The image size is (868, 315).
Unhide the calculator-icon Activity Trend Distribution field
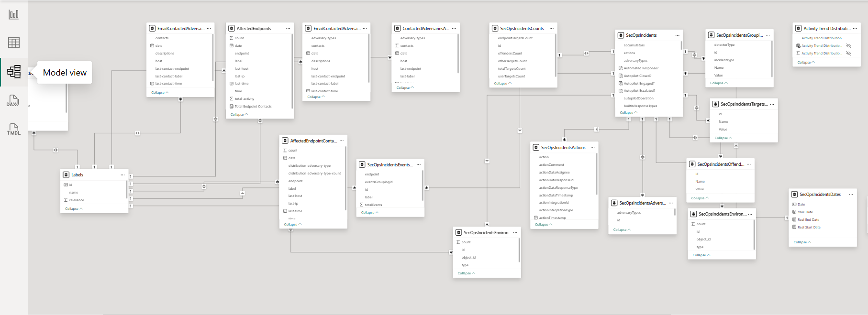pyautogui.click(x=848, y=46)
